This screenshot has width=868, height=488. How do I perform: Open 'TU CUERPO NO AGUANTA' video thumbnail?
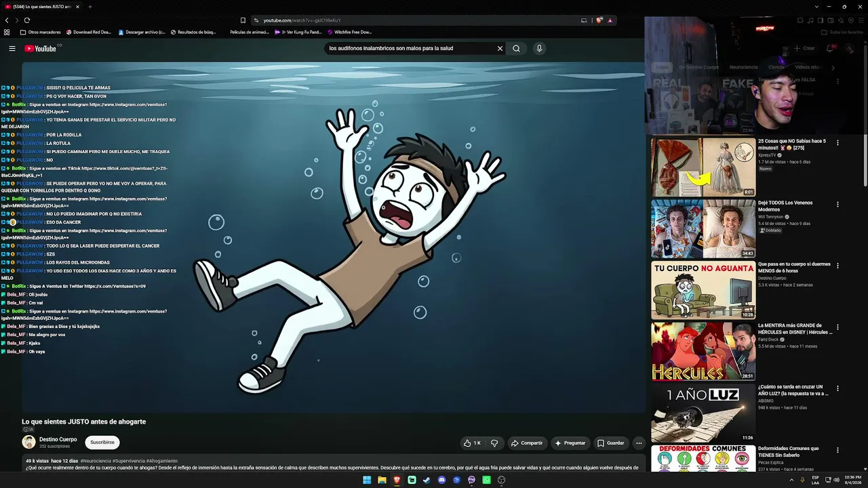click(x=703, y=290)
